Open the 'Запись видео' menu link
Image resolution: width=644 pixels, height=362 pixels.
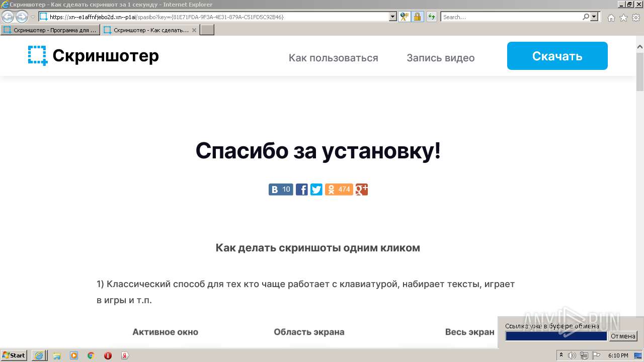440,58
